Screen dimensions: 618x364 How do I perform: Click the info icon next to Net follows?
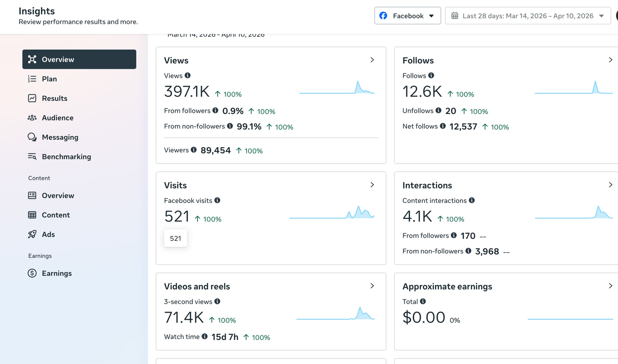(x=443, y=126)
